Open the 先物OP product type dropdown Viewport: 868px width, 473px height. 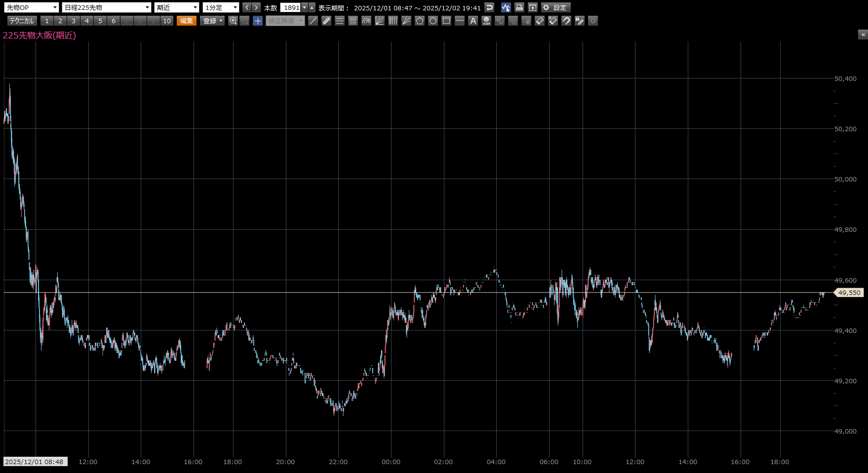tap(32, 7)
